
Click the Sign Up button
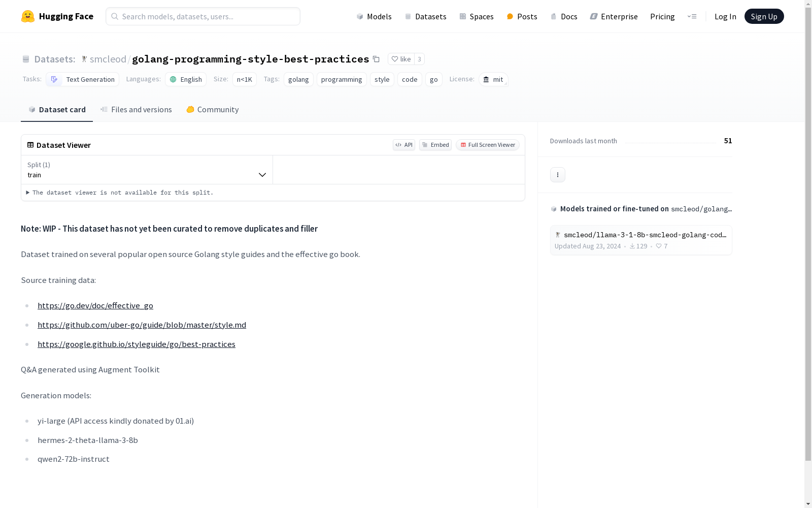(x=764, y=16)
